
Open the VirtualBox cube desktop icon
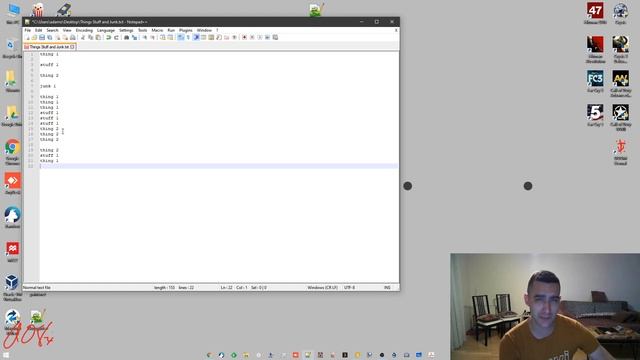pyautogui.click(x=12, y=287)
